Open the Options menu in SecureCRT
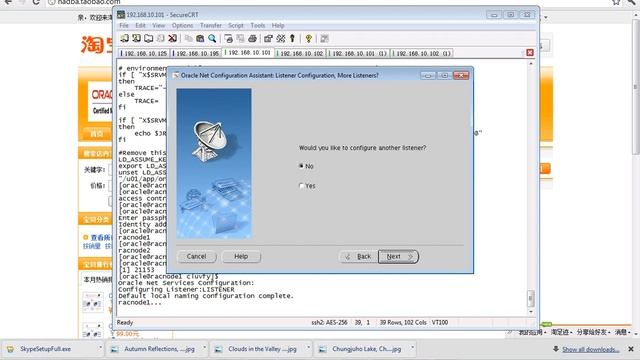 pyautogui.click(x=182, y=25)
